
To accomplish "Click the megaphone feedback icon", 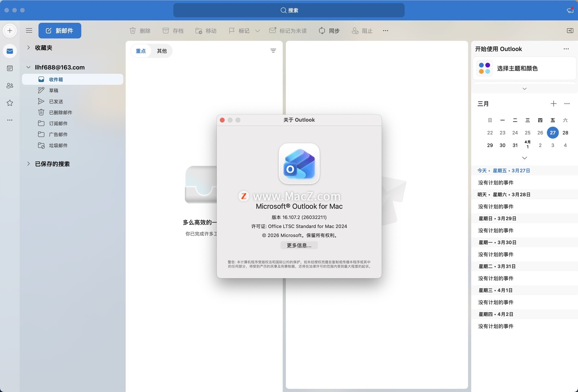I will pyautogui.click(x=570, y=10).
